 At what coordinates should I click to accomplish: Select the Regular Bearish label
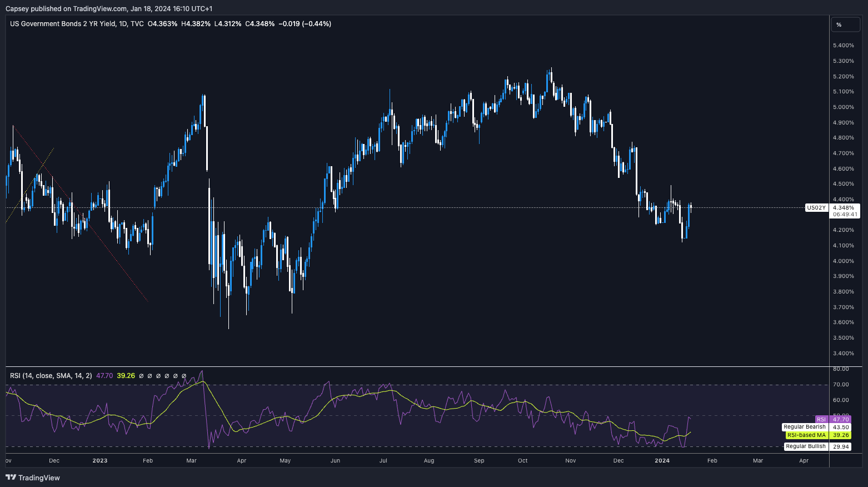point(804,427)
